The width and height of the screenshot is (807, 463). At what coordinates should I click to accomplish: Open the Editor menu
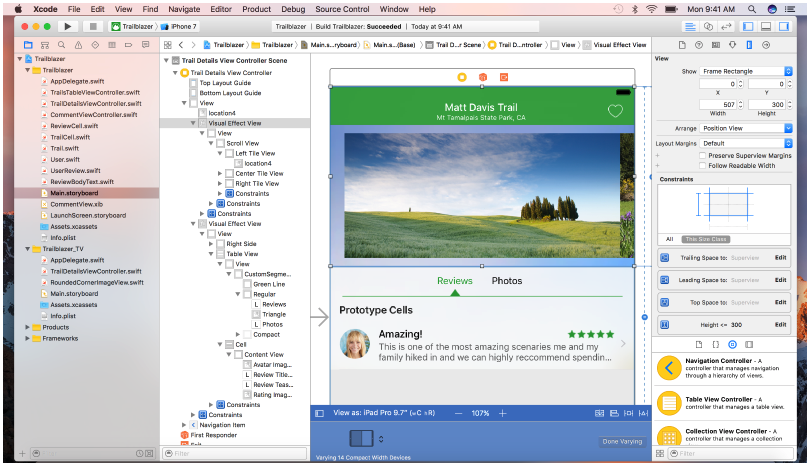pos(219,8)
